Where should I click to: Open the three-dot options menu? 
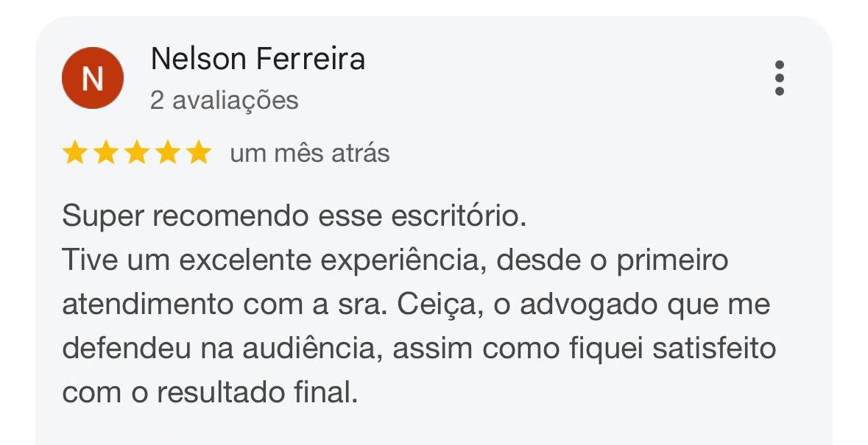(x=780, y=78)
